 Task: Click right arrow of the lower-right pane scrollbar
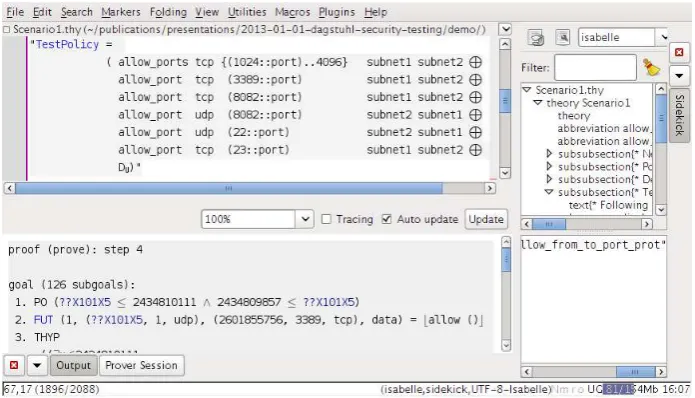(x=661, y=371)
